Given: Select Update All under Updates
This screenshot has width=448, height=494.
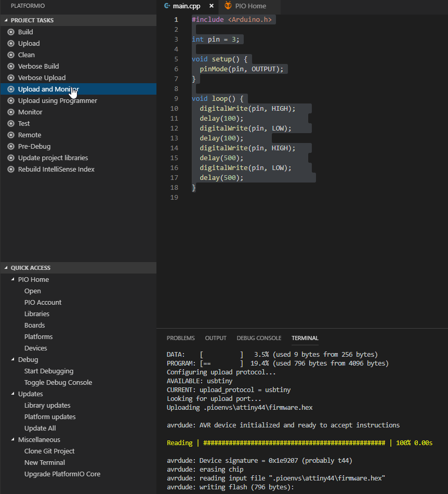Looking at the screenshot, I should pos(40,428).
